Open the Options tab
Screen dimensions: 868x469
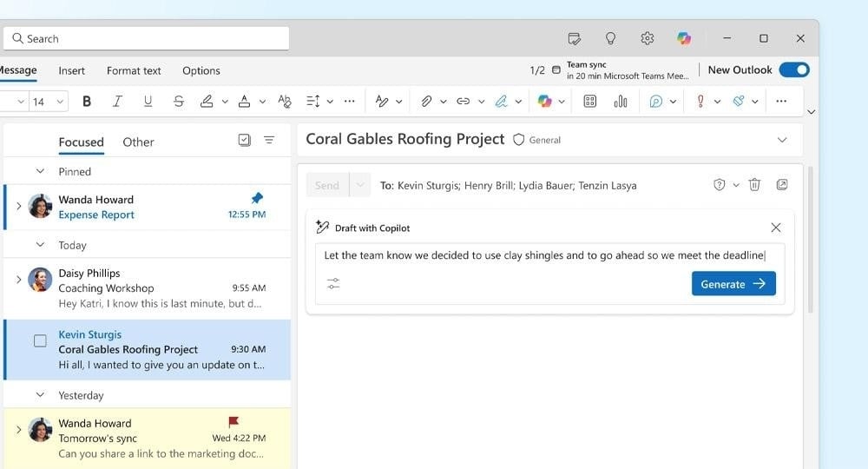201,70
